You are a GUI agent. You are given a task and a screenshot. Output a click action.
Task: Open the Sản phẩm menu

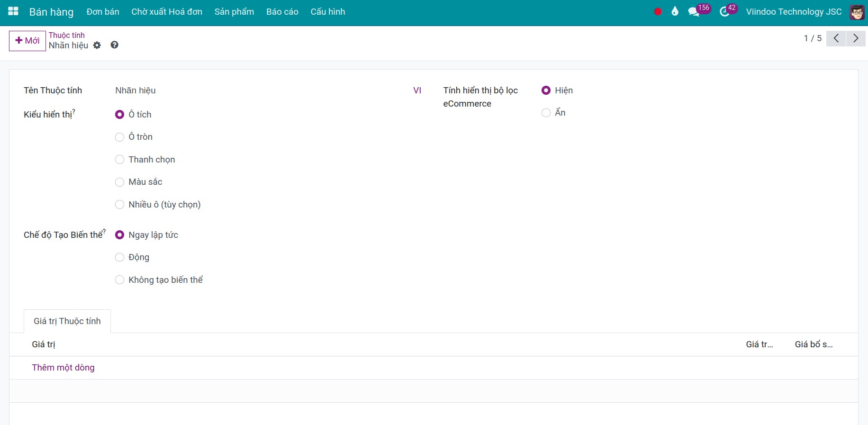(234, 12)
